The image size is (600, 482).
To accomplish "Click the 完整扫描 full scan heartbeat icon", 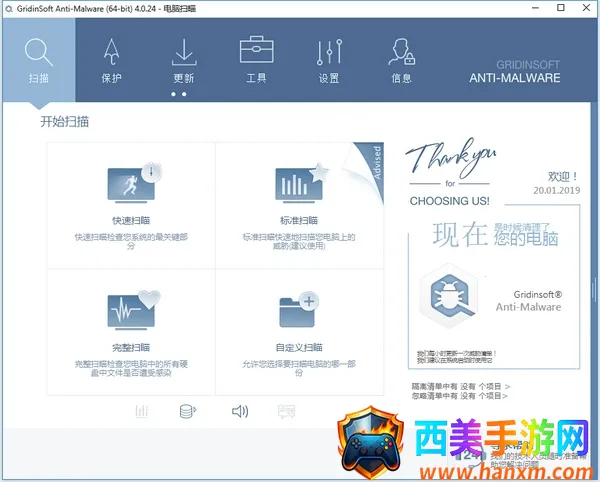I will 131,315.
